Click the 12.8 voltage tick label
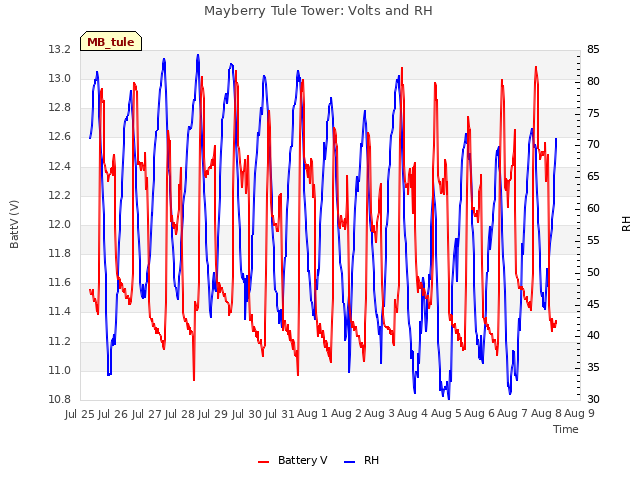 [60, 108]
